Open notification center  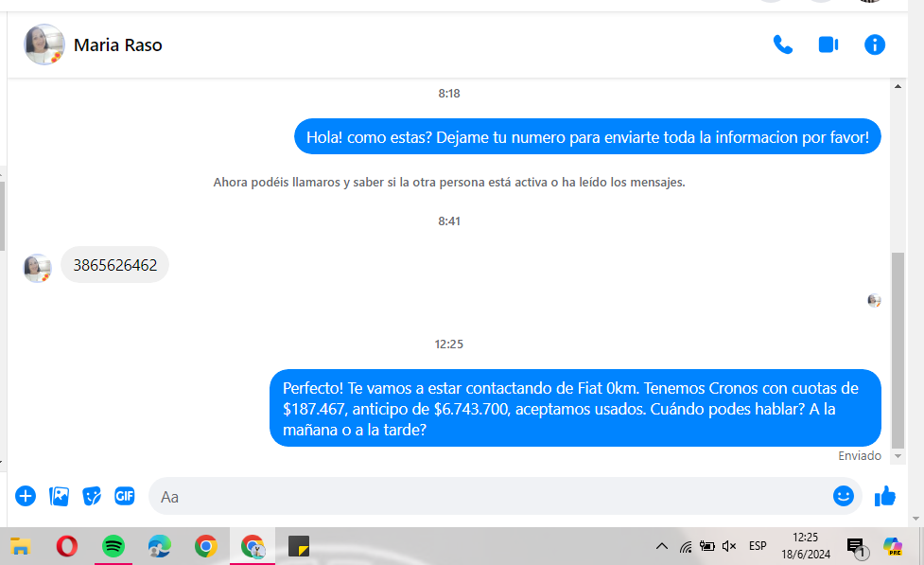click(x=857, y=547)
